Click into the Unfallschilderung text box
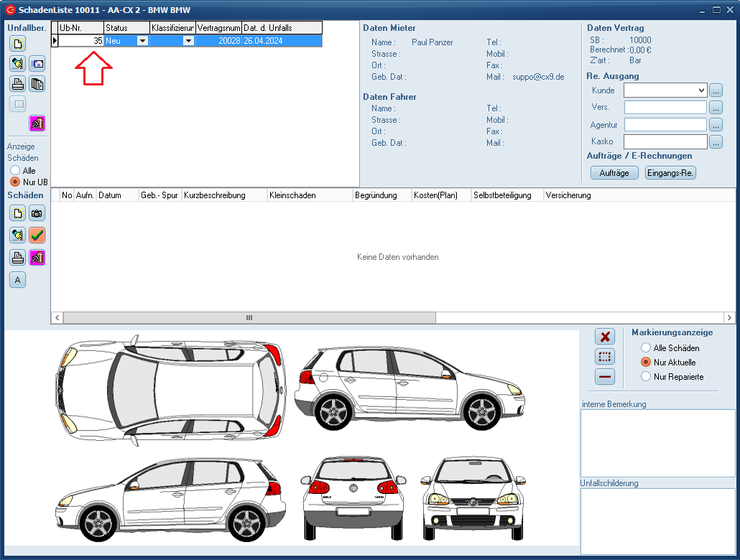Viewport: 740px width, 560px height. click(x=657, y=521)
